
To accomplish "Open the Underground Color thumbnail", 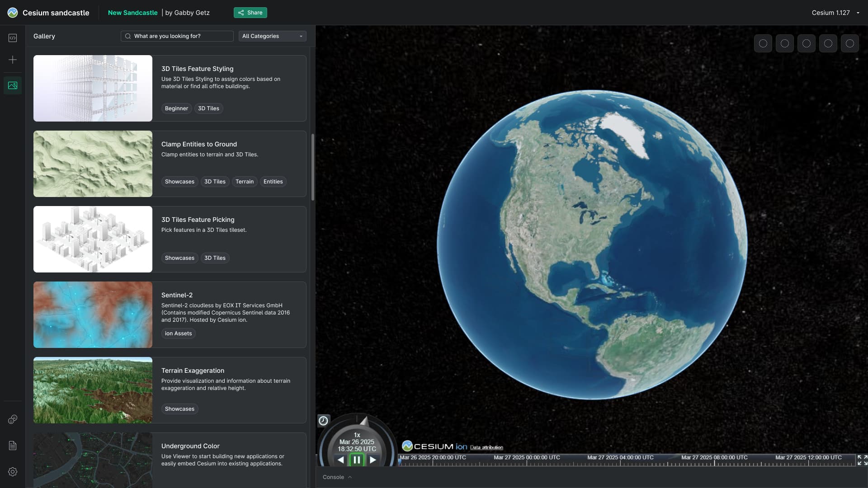I will [93, 460].
